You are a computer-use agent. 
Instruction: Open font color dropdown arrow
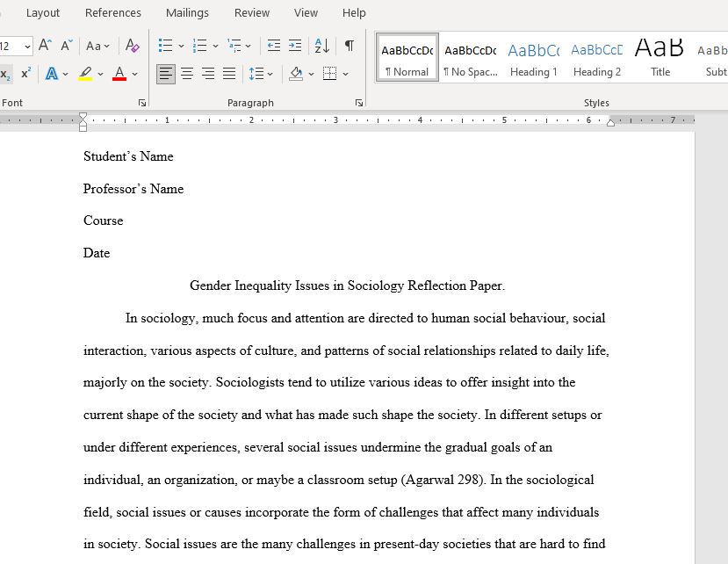[x=134, y=74]
